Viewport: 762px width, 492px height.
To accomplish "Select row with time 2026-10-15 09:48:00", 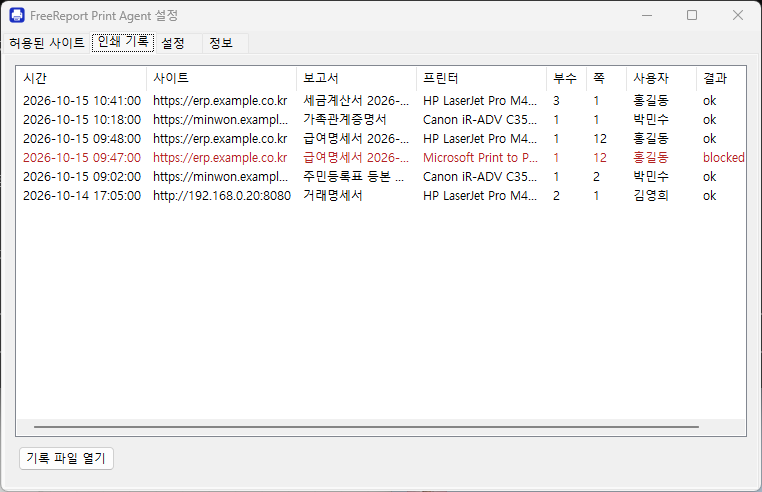I will coord(381,139).
